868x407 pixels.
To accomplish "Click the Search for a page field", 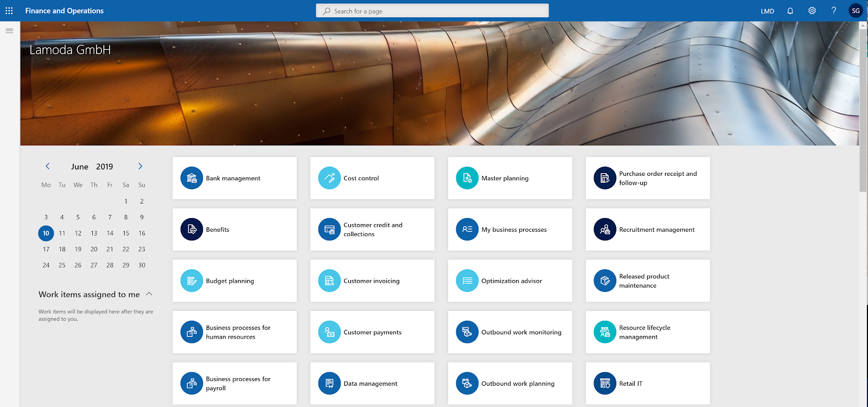I will (432, 11).
